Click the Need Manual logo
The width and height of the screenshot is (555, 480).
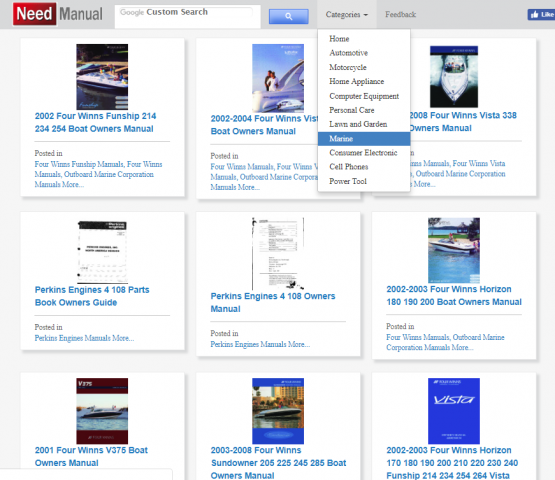tap(58, 14)
